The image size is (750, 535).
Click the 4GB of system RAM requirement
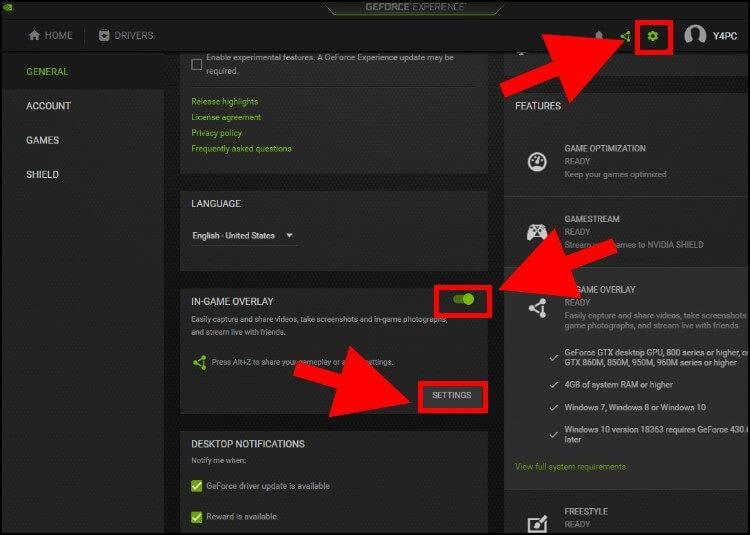pos(618,385)
